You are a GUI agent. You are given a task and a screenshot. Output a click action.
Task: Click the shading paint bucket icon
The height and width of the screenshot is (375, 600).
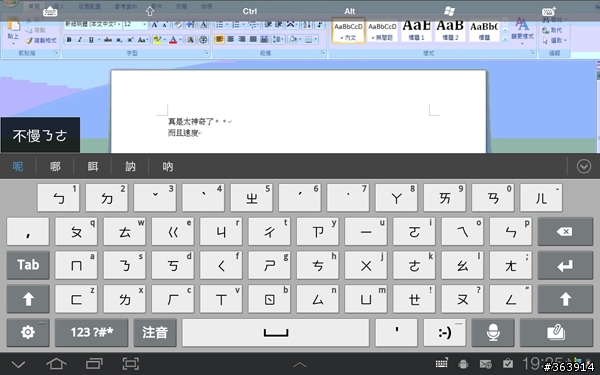[293, 39]
